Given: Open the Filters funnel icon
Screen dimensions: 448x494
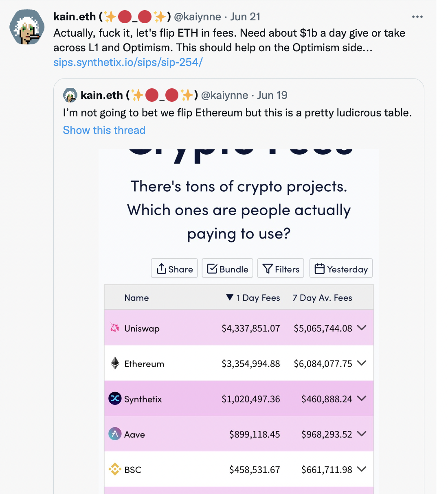Looking at the screenshot, I should click(x=268, y=269).
